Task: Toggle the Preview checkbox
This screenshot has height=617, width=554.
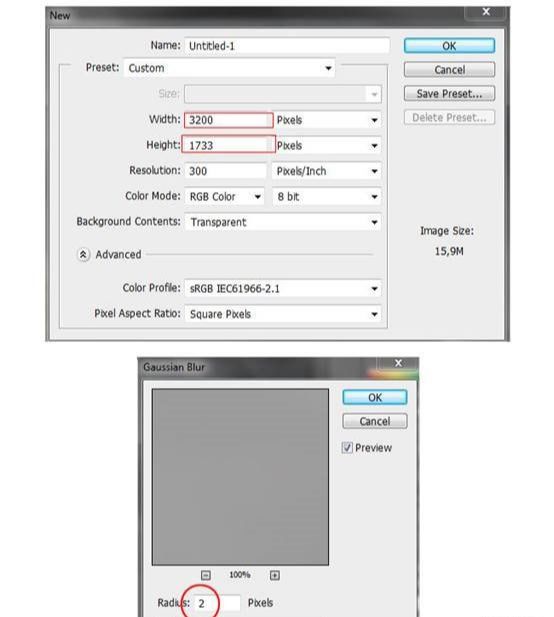Action: click(x=347, y=448)
